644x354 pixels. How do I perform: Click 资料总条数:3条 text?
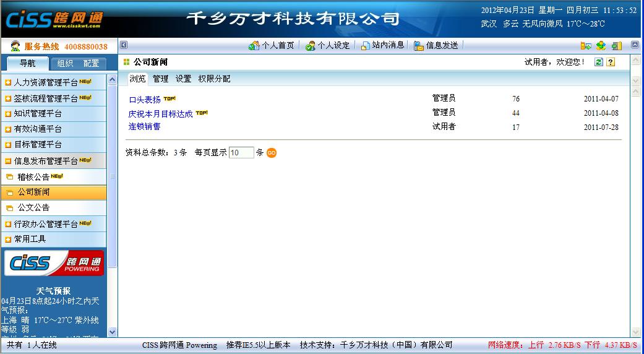point(156,153)
